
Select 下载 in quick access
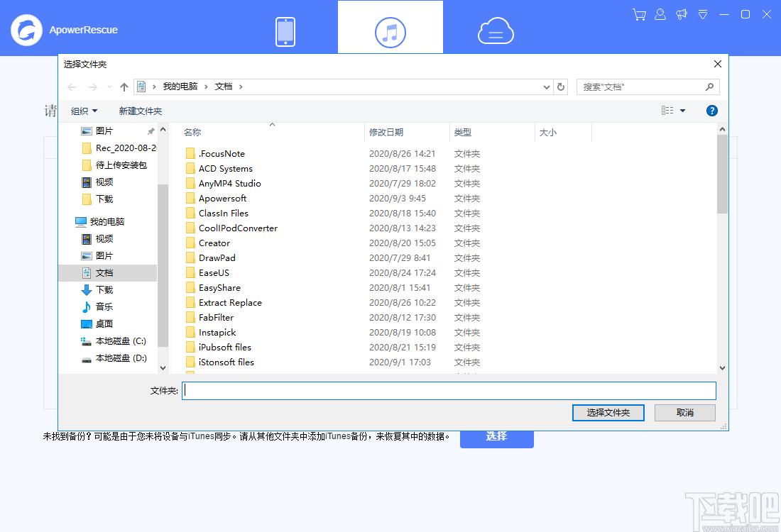pos(97,199)
